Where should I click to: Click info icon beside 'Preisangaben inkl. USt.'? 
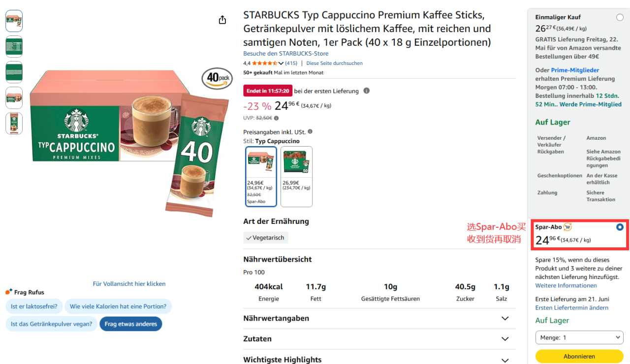coord(310,131)
